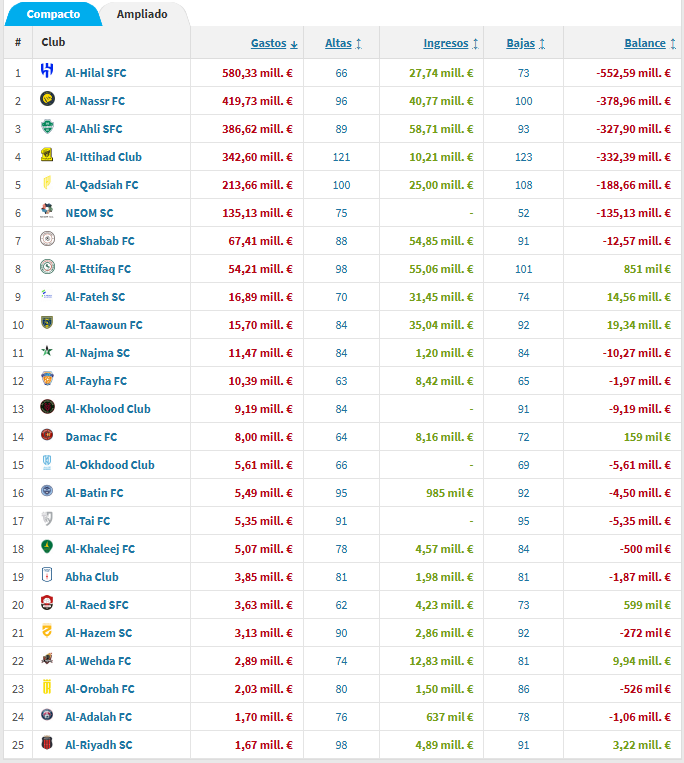Sort table by Gastos column
Image resolution: width=684 pixels, height=763 pixels.
point(274,43)
